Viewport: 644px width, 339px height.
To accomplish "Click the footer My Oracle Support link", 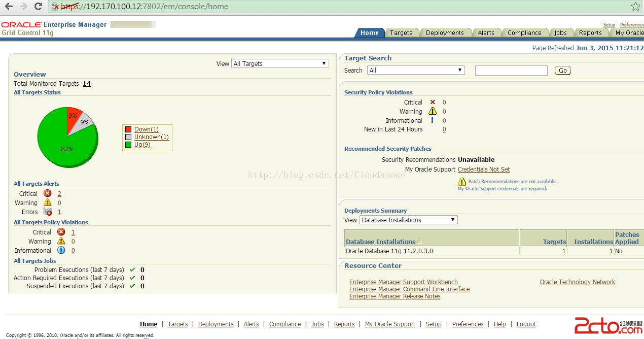I will click(x=390, y=324).
